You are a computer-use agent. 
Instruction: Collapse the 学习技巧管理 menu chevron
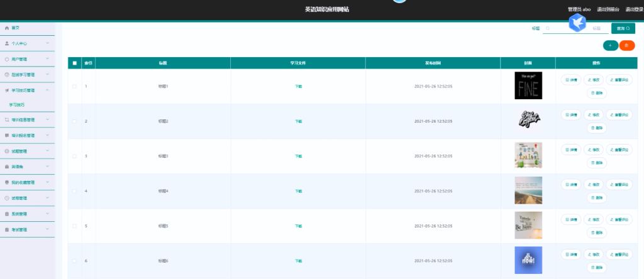click(48, 90)
